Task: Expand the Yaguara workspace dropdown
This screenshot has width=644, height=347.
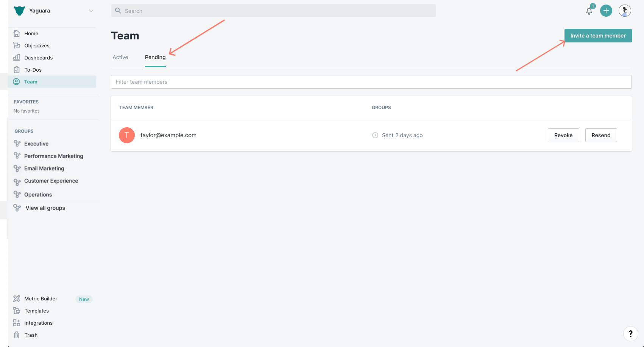Action: click(x=91, y=11)
